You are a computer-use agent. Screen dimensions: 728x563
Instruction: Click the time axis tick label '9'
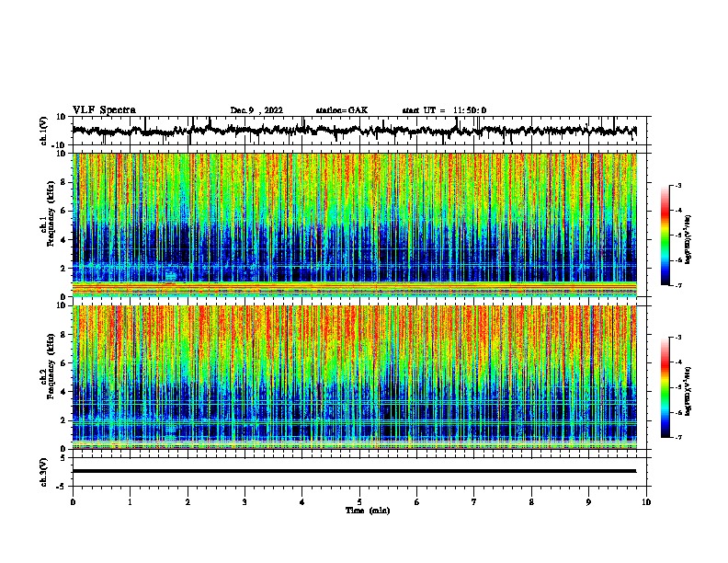[588, 502]
